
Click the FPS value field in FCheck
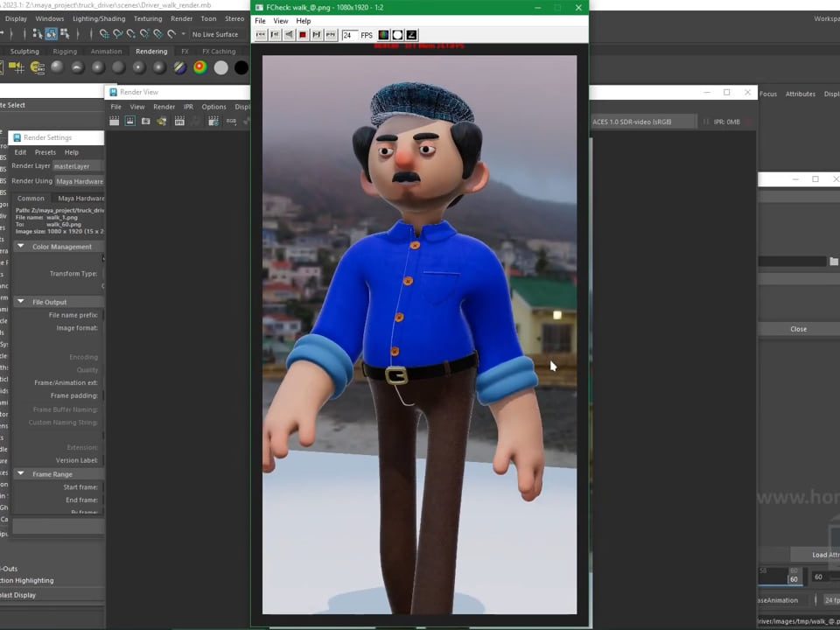click(x=350, y=35)
